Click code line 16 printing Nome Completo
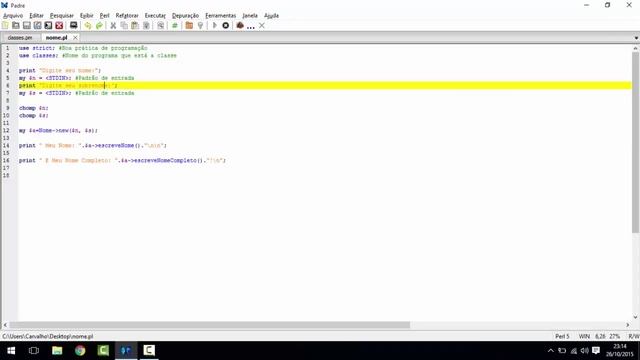Screen dimensions: 640x360 pos(122,160)
